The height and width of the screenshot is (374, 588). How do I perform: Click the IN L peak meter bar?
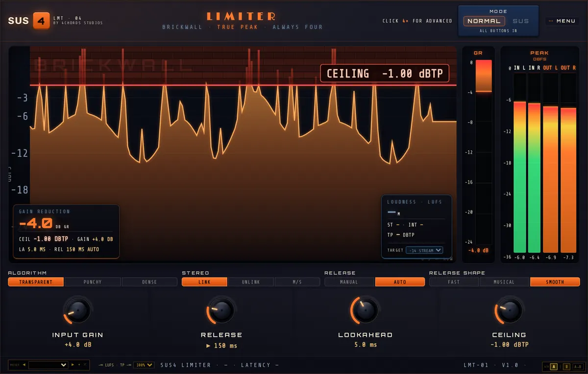(x=519, y=162)
